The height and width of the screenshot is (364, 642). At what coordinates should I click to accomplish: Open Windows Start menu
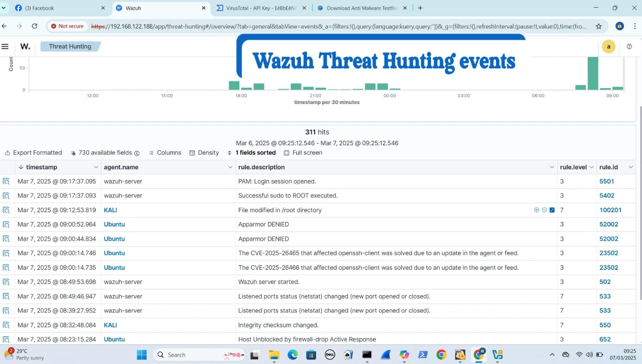coord(142,355)
